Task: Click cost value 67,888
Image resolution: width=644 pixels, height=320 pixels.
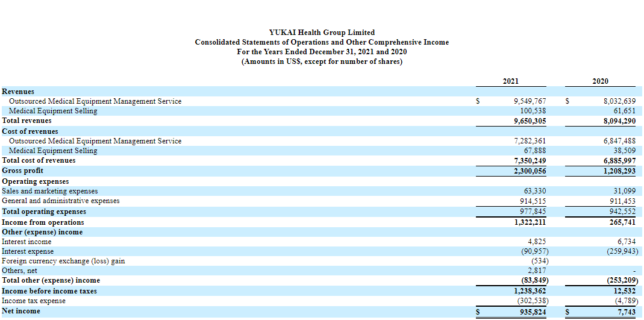Action: click(x=536, y=151)
